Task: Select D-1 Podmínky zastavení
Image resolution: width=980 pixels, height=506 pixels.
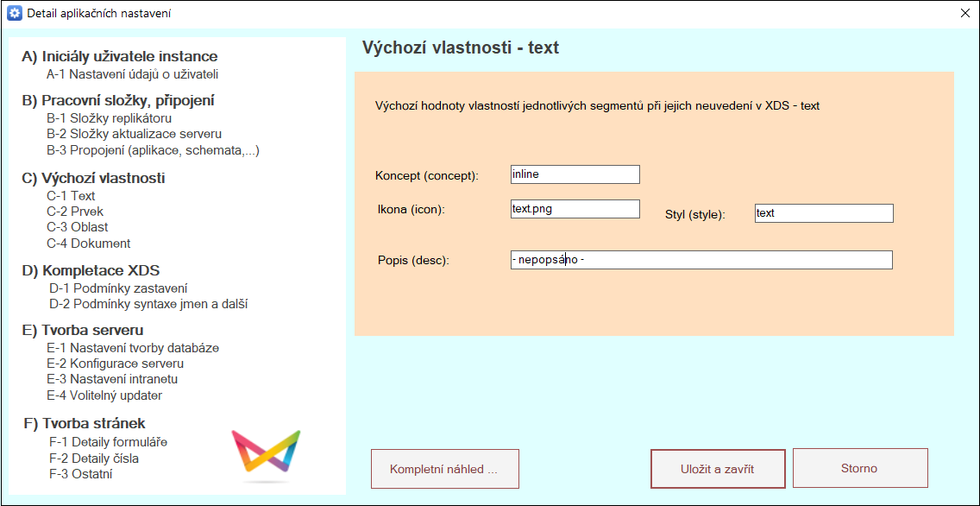Action: (x=118, y=288)
